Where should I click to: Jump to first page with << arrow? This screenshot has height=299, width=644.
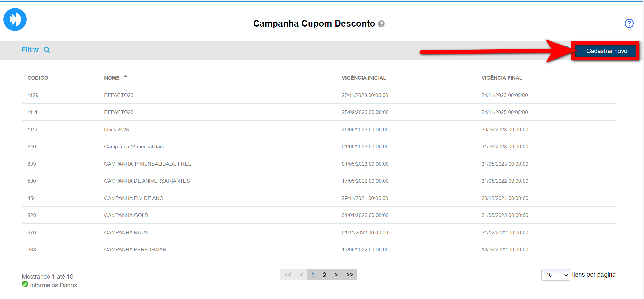click(x=288, y=275)
